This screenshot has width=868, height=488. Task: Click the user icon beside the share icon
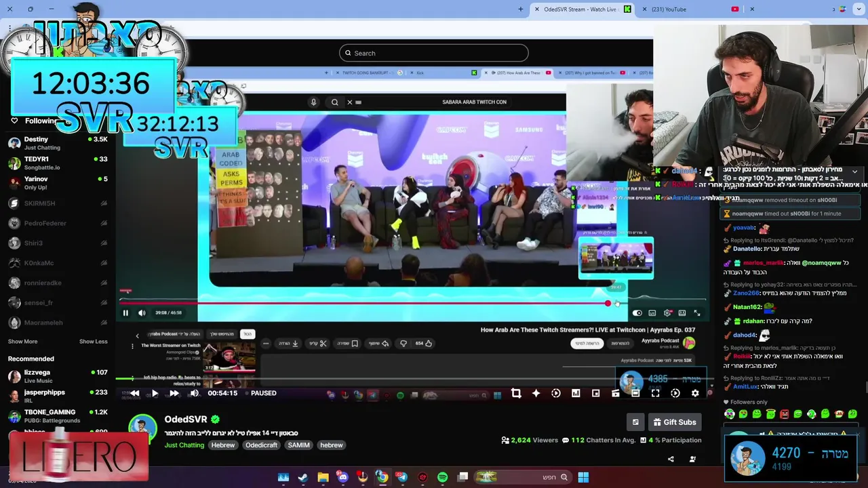pyautogui.click(x=692, y=459)
